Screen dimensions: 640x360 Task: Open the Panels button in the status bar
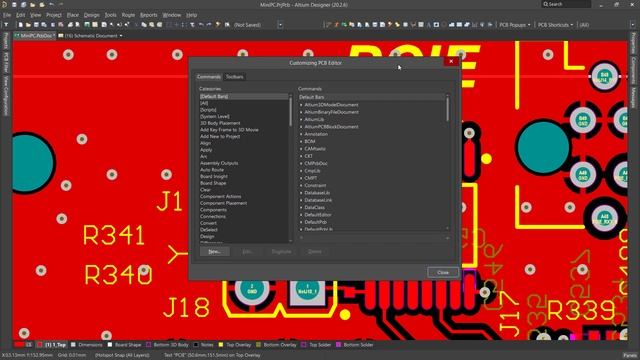[630, 355]
